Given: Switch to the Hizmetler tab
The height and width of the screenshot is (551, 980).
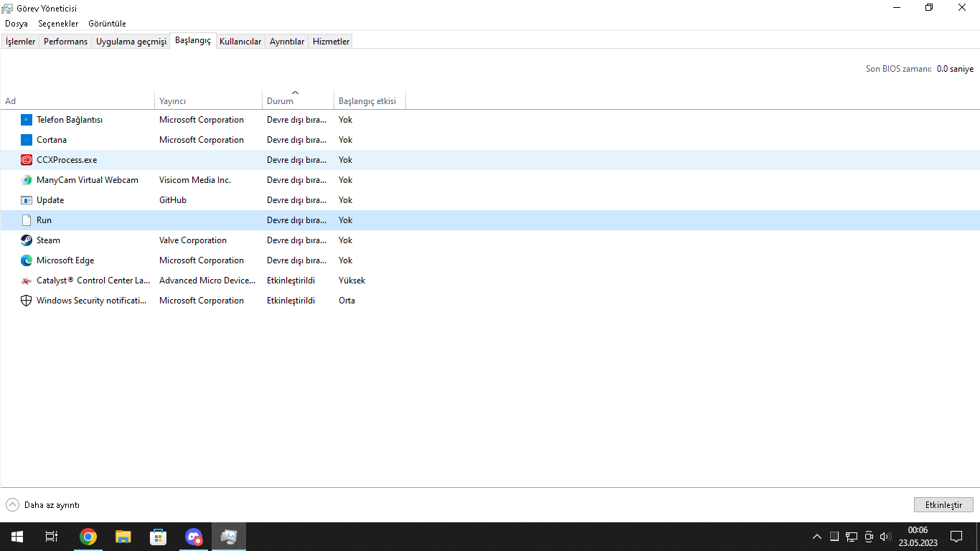Looking at the screenshot, I should point(331,42).
